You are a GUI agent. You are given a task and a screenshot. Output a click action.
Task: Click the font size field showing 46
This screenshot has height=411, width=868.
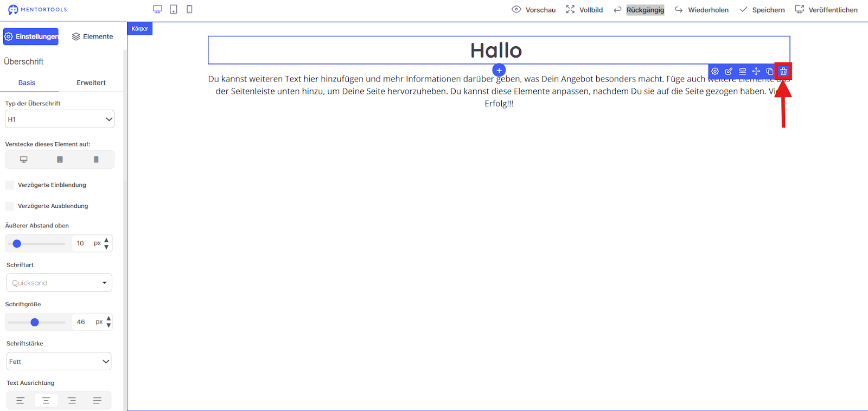click(x=81, y=322)
